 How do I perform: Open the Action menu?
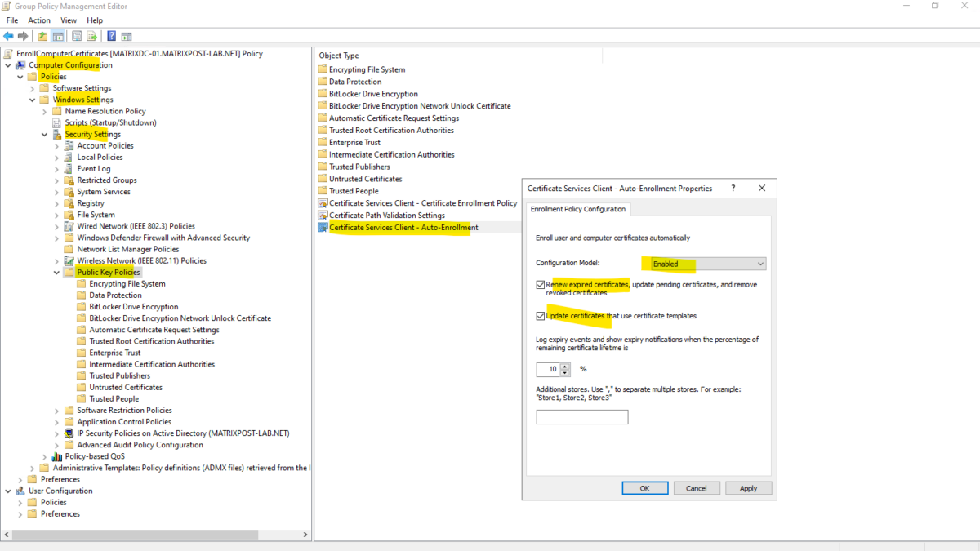point(39,20)
